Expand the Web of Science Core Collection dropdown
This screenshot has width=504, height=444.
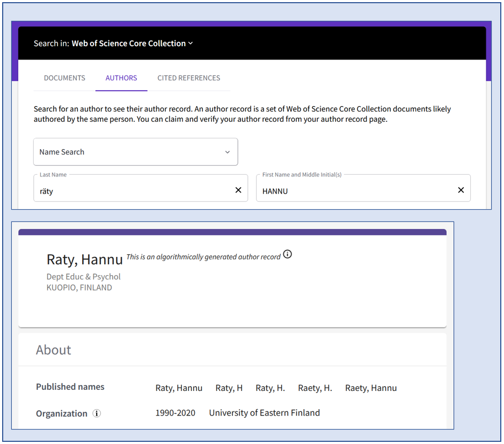[132, 43]
